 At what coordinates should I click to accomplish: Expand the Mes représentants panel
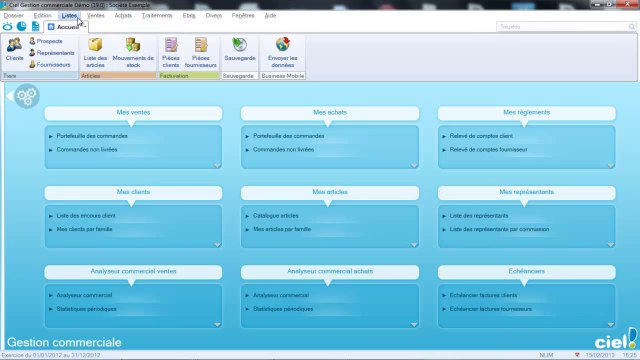pyautogui.click(x=611, y=244)
